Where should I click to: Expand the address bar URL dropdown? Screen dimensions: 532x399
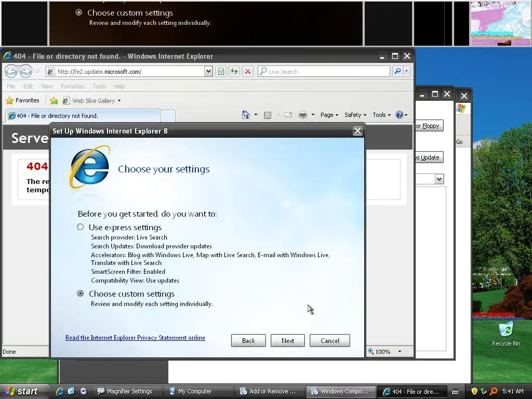[x=208, y=72]
